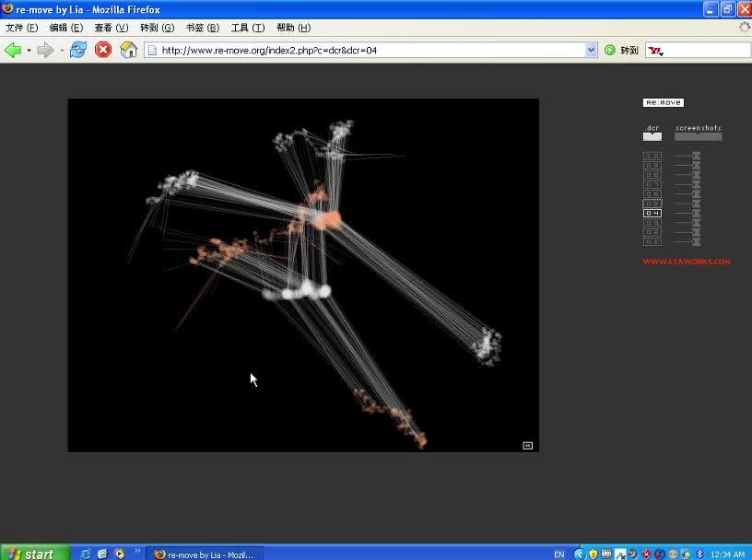752x560 pixels.
Task: Click the green Back arrow button
Action: 13,50
